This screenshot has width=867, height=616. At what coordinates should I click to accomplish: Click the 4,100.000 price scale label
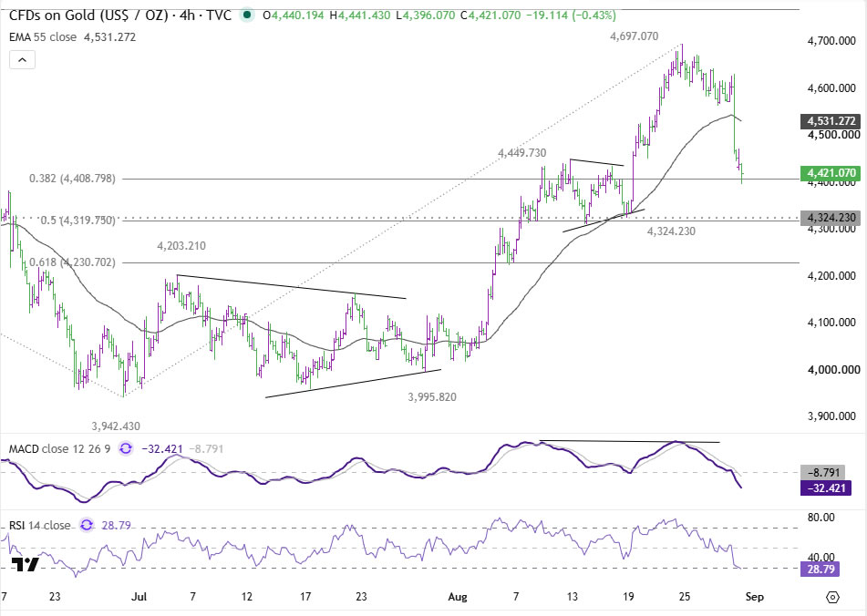click(832, 323)
